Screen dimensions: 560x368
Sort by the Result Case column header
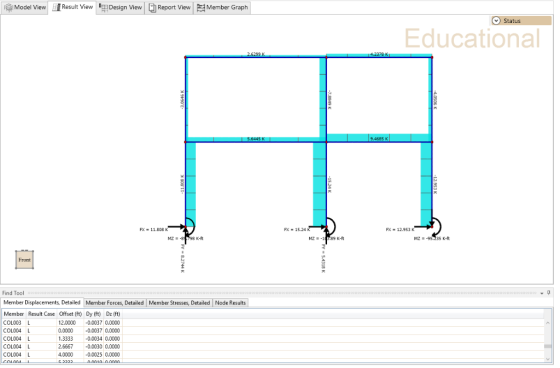(41, 314)
